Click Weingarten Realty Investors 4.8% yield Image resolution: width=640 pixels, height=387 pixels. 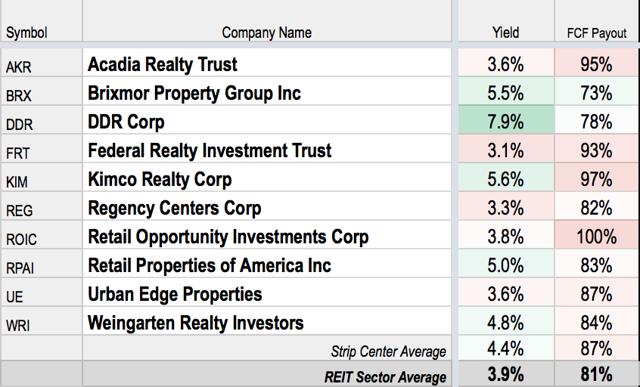click(x=506, y=323)
